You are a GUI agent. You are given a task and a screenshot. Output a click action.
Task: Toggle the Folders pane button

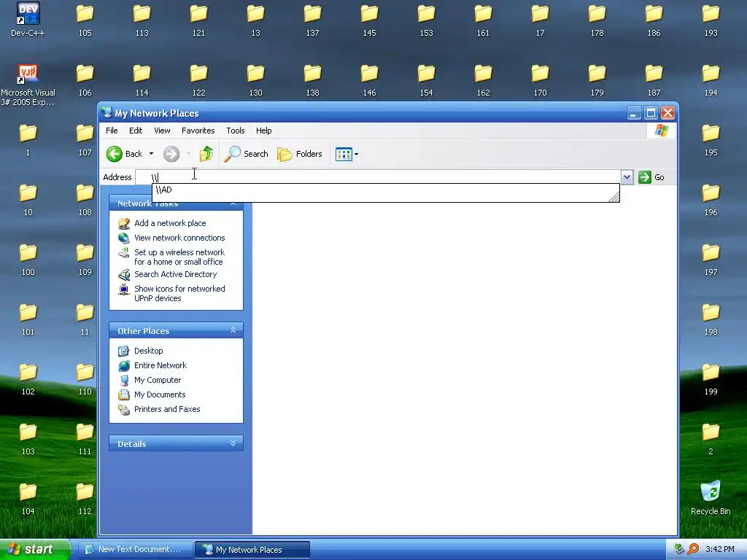click(x=300, y=154)
